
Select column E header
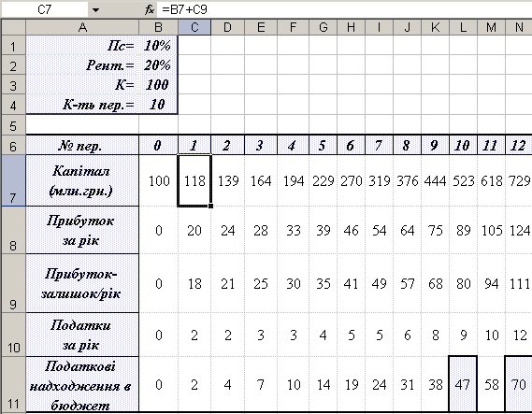(x=261, y=27)
